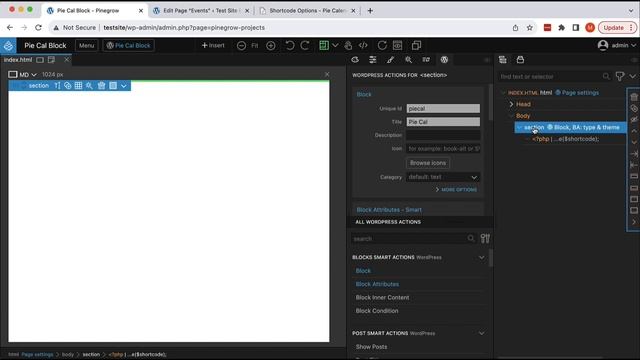
Task: Zoom in the page view
Action: pyautogui.click(x=271, y=45)
